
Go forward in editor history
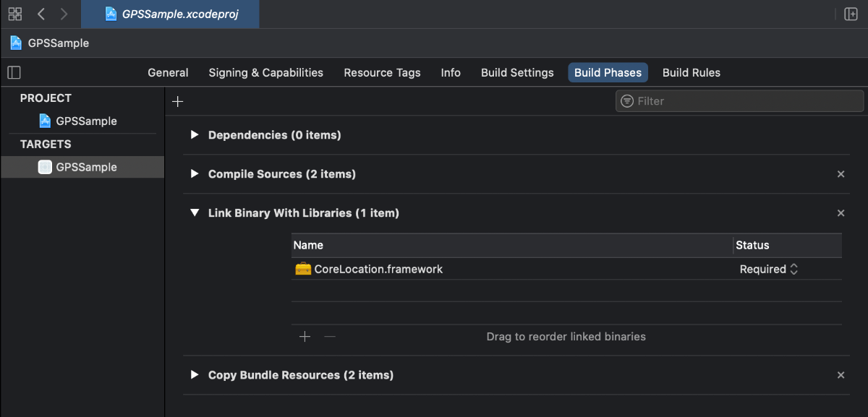[64, 14]
